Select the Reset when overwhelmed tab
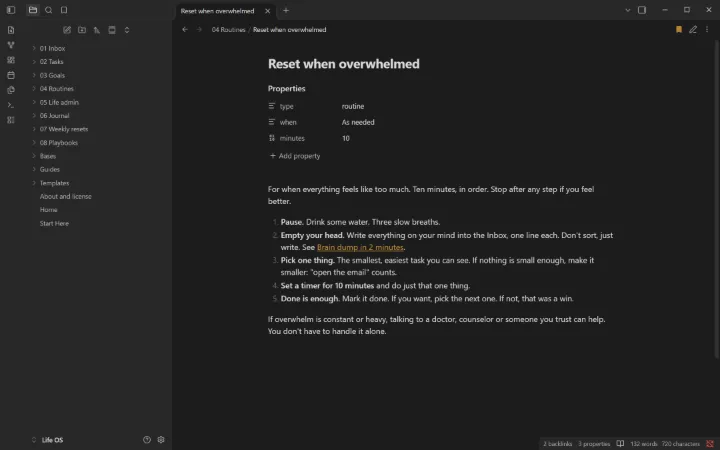The width and height of the screenshot is (720, 450). pyautogui.click(x=217, y=11)
